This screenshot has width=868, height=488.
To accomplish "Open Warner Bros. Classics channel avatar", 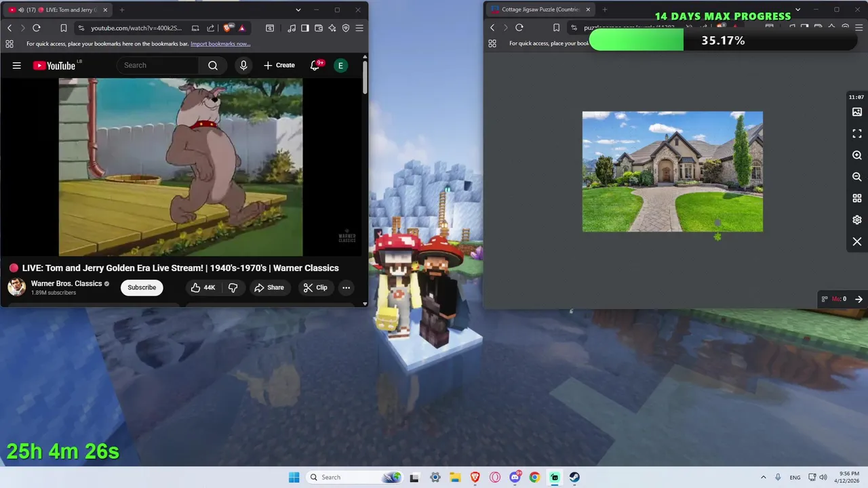I will tap(17, 287).
